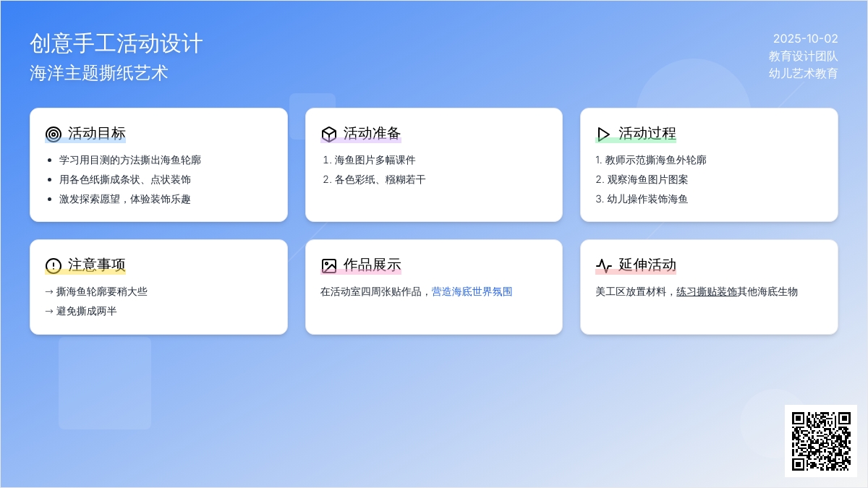
Task: Click the play triangle icon beside 活动过程
Action: pos(603,134)
